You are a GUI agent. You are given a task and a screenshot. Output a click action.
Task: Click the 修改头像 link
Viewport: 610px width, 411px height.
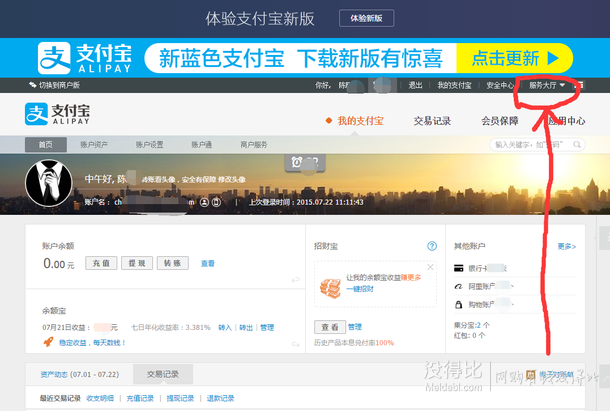point(232,179)
